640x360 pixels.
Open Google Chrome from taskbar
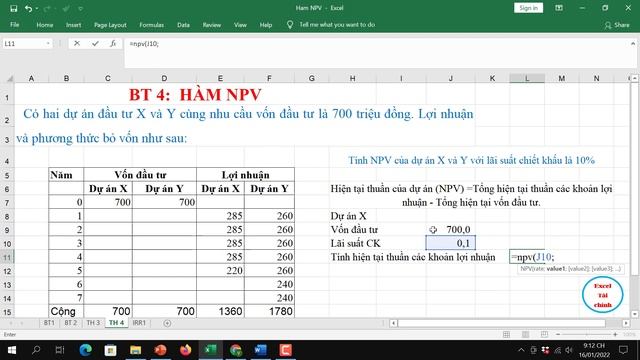click(236, 350)
